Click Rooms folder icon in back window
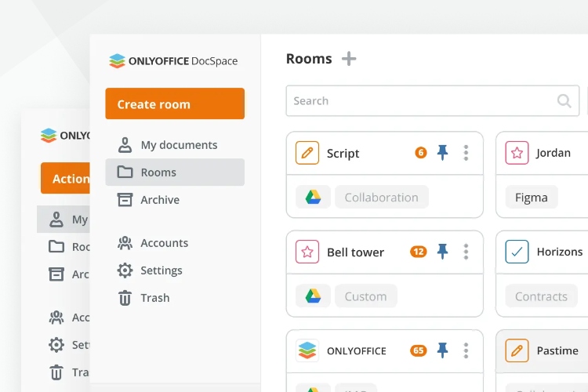 56,246
